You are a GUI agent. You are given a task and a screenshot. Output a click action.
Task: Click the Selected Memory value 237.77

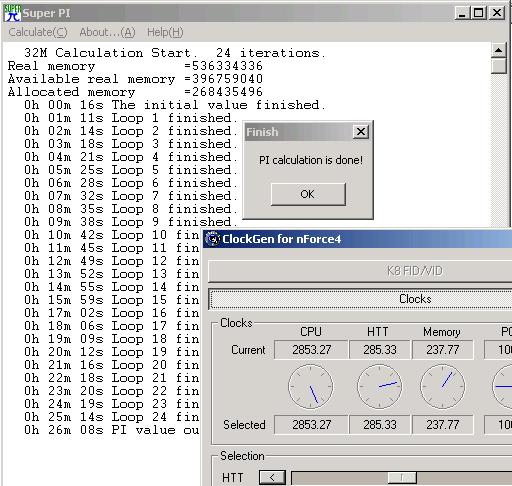tap(443, 425)
